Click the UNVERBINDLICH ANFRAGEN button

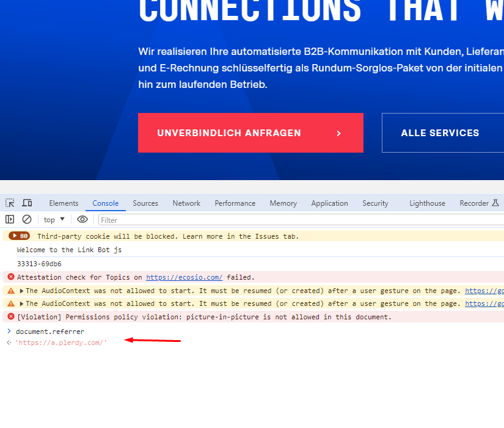point(250,132)
